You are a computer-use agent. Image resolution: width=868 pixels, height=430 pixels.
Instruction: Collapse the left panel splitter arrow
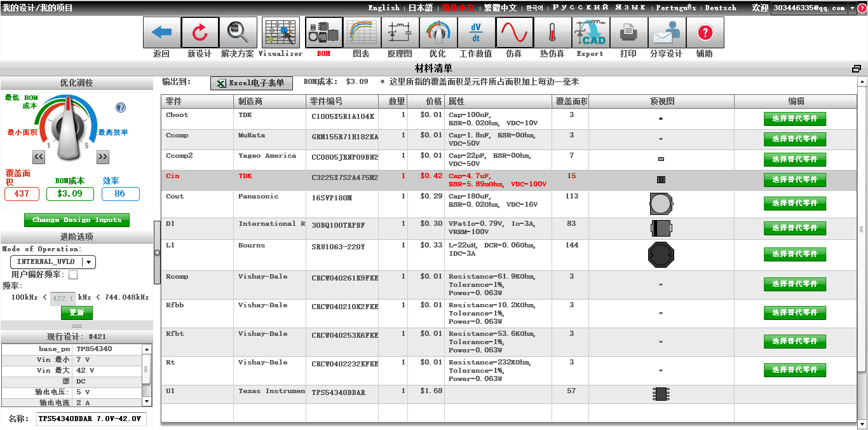pyautogui.click(x=157, y=253)
